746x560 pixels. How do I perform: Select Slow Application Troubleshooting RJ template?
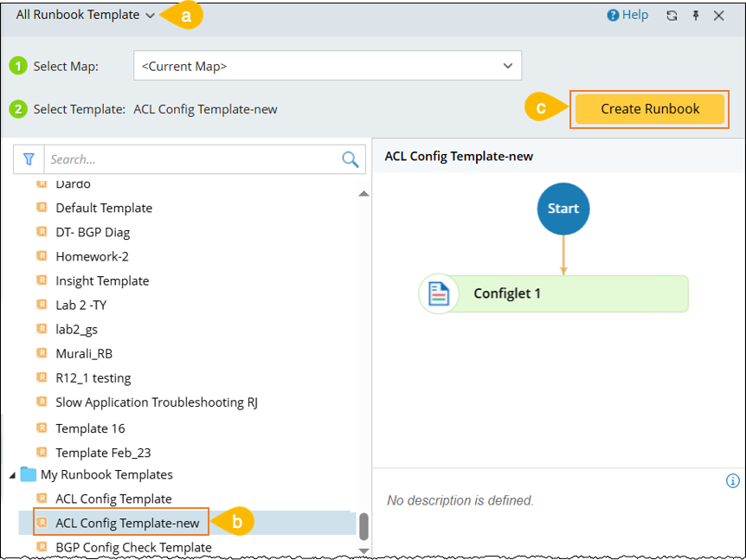[157, 402]
